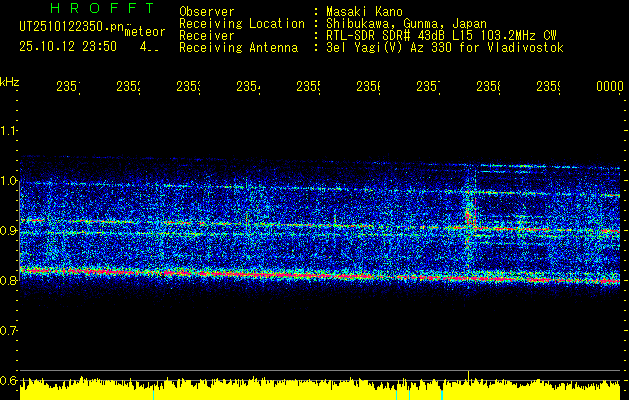Select the file name UT2510122350.pn
Image resolution: width=629 pixels, height=400 pixels.
[x=72, y=27]
